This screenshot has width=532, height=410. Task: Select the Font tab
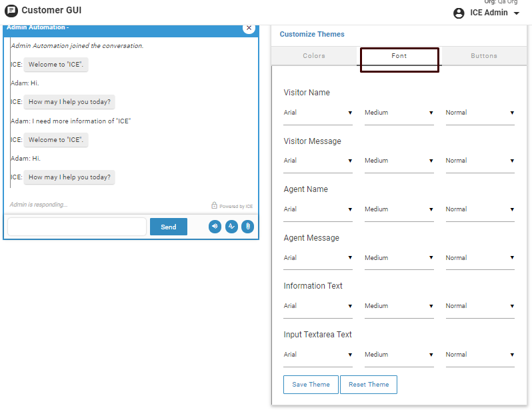pyautogui.click(x=399, y=56)
